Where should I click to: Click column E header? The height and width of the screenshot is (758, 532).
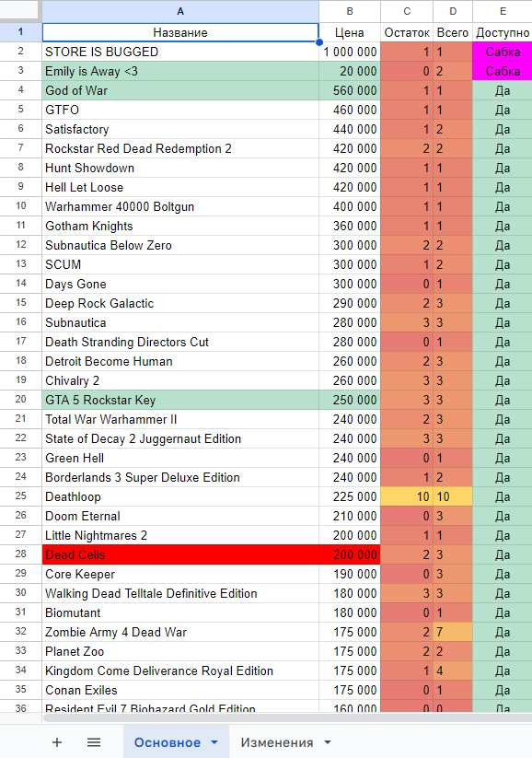click(x=503, y=11)
